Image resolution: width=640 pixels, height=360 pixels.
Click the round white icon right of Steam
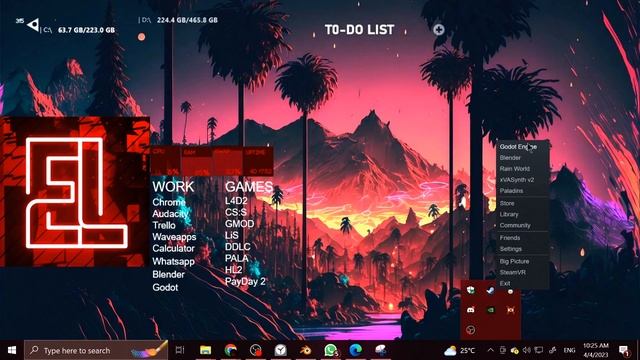point(510,291)
